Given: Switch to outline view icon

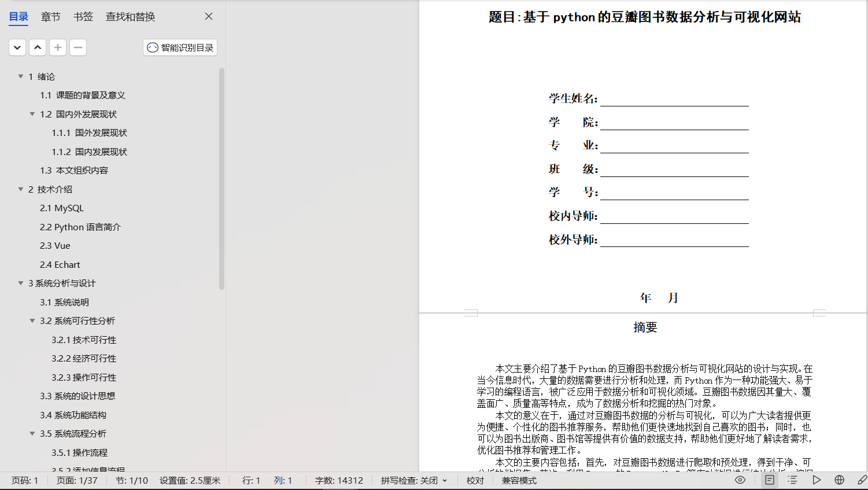Looking at the screenshot, I should (x=793, y=480).
